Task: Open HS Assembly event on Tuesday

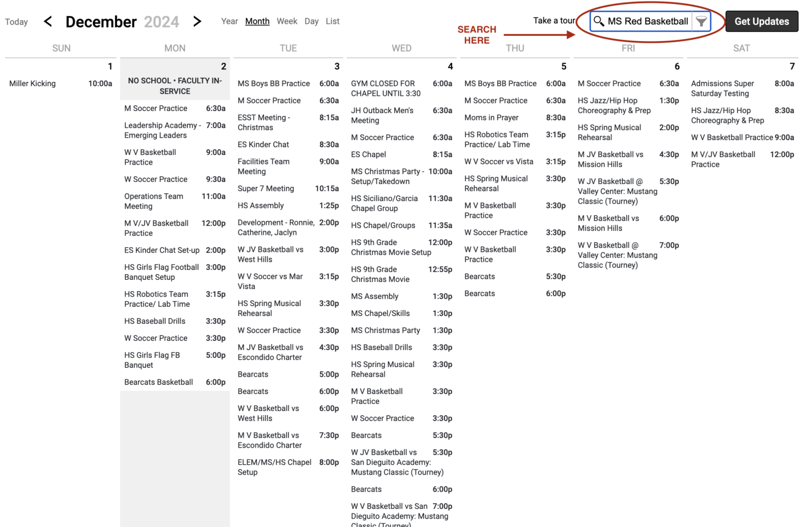Action: coord(288,205)
